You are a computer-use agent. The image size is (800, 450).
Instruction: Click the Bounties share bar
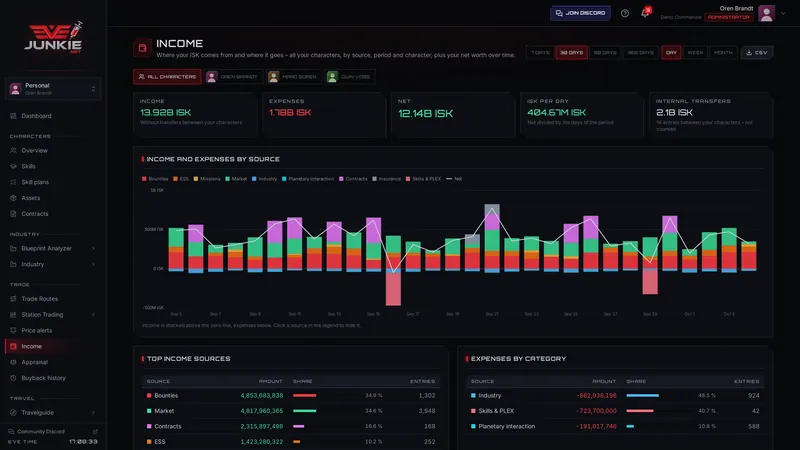coord(305,395)
